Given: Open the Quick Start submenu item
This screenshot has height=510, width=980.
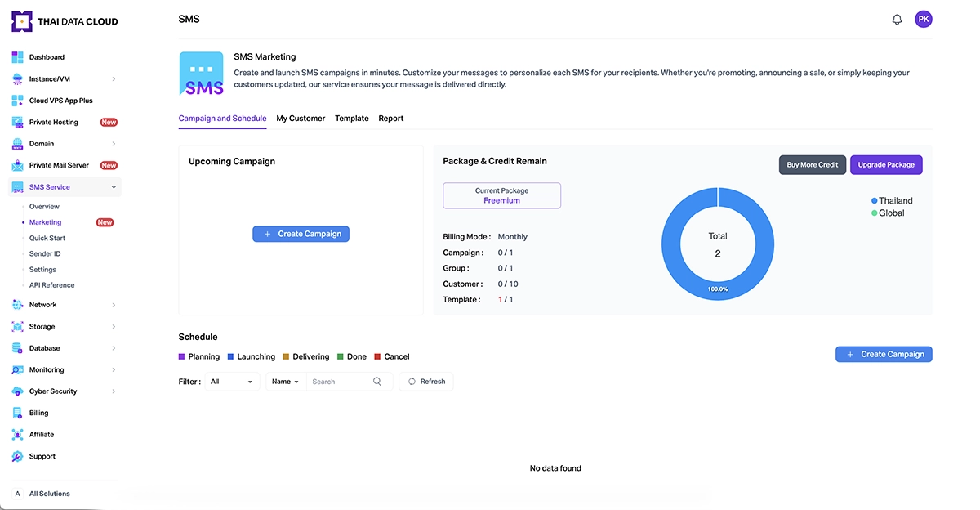Looking at the screenshot, I should point(47,238).
